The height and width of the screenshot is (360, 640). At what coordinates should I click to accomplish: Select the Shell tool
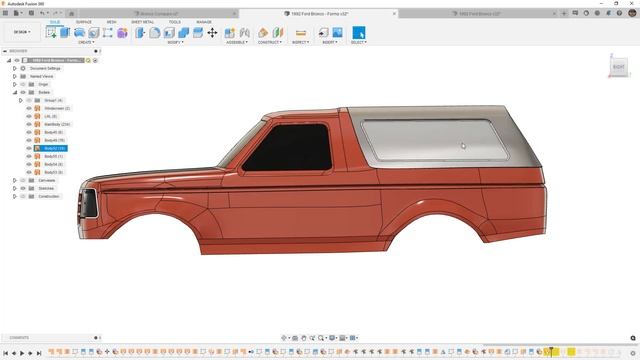[169, 33]
